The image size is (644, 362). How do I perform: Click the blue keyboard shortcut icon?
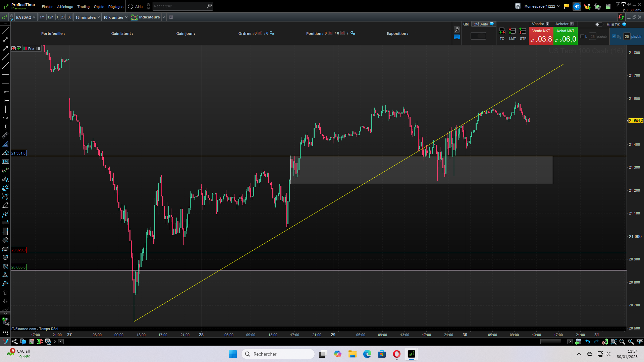[x=457, y=37]
